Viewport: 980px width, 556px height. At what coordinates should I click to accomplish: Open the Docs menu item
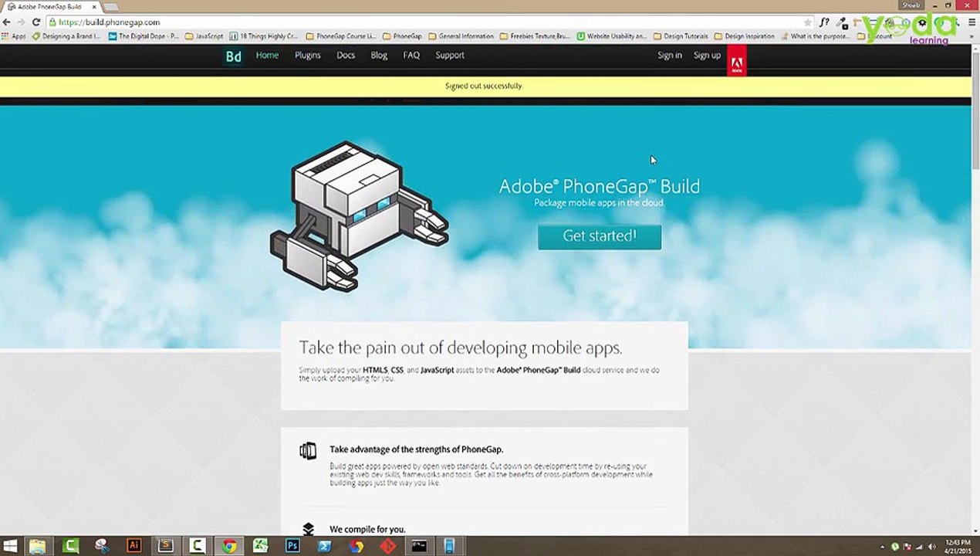[346, 56]
